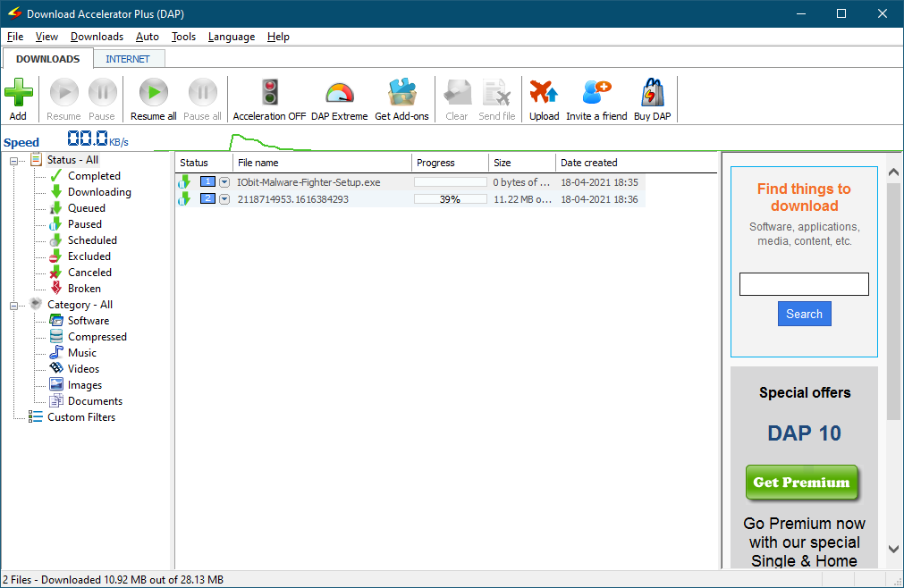Click the green Add download icon
Image resolution: width=904 pixels, height=588 pixels.
(19, 92)
